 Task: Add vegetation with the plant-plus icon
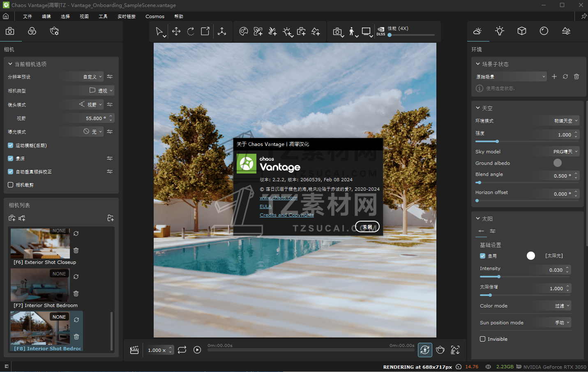click(x=258, y=31)
